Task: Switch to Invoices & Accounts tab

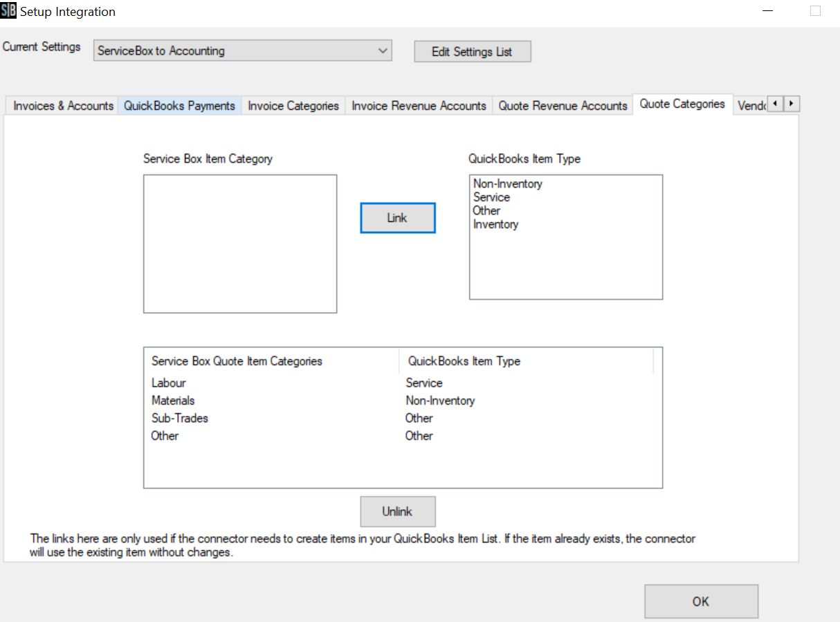Action: 63,106
